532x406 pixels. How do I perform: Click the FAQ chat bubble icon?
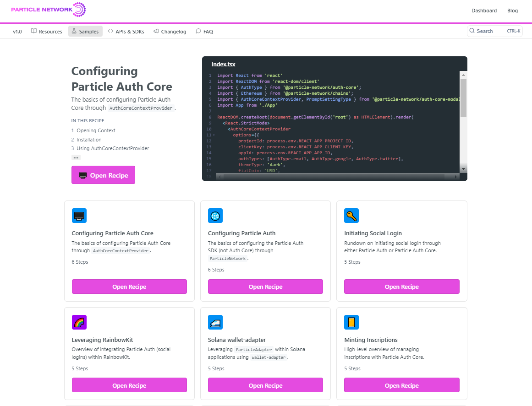tap(198, 31)
